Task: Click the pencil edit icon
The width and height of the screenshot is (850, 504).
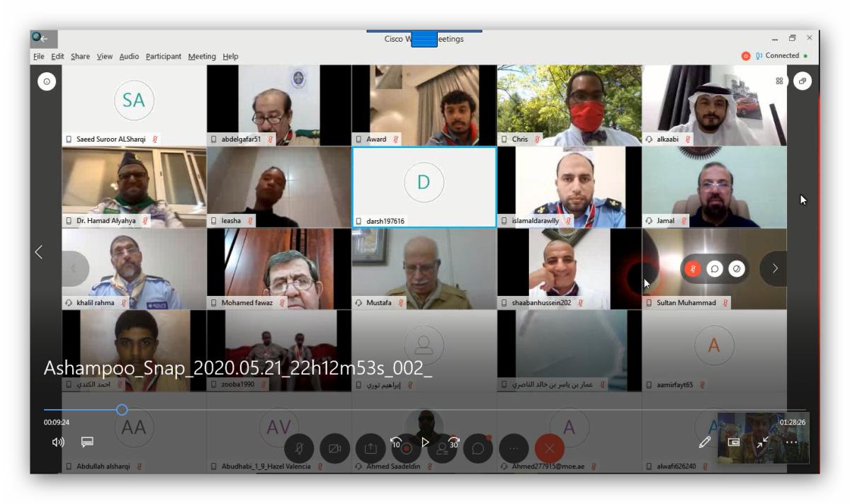Action: (705, 442)
